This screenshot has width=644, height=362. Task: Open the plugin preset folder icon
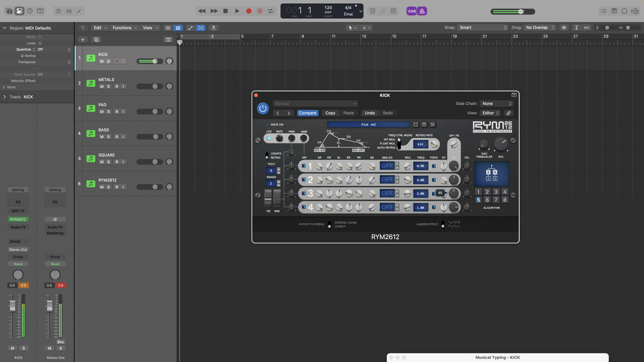[x=415, y=124]
